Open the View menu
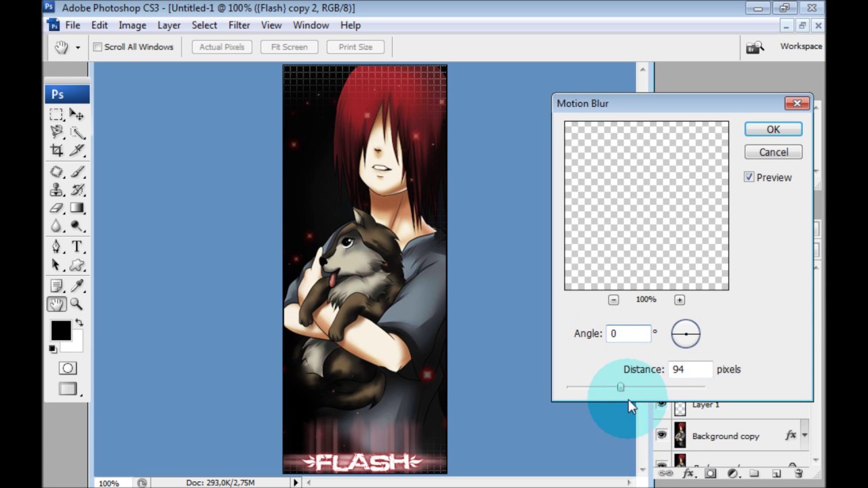 coord(271,25)
